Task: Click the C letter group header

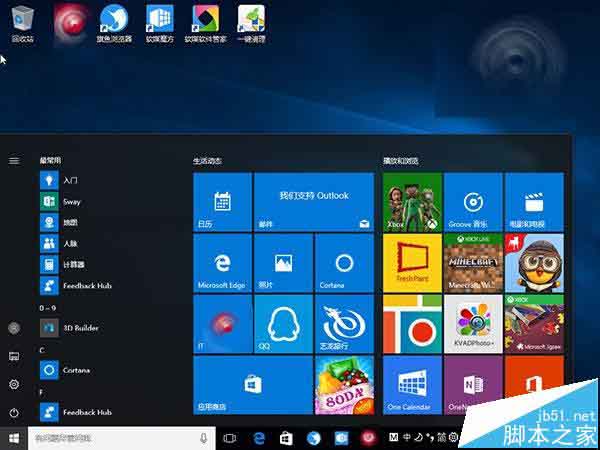Action: tap(42, 350)
